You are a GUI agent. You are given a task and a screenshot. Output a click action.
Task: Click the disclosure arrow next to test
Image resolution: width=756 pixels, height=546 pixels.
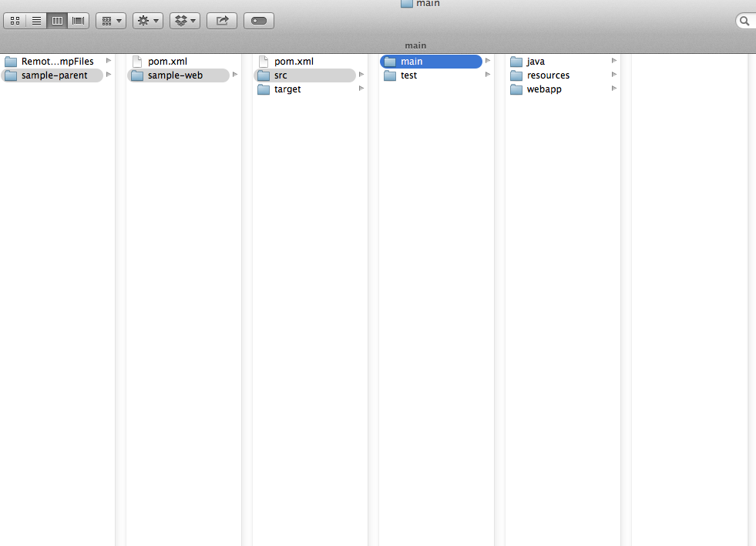[x=488, y=75]
